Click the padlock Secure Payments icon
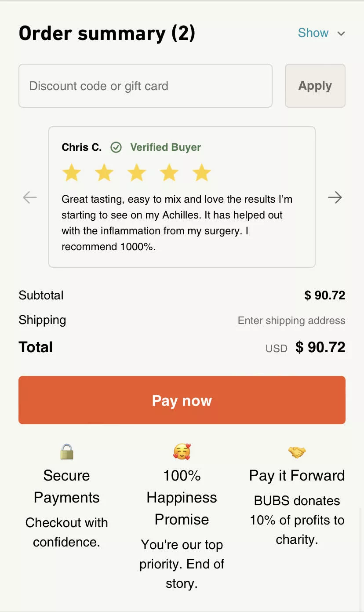 tap(67, 452)
